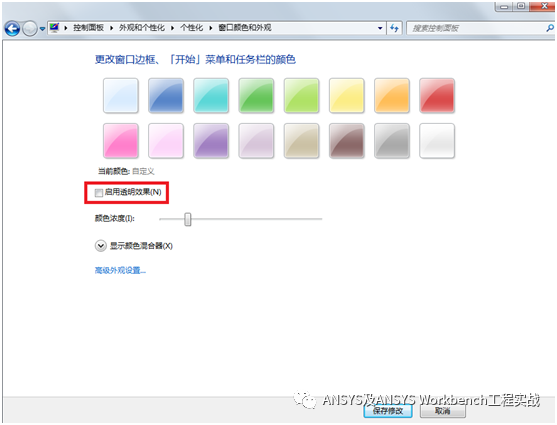
Task: Expand 显示颜色混合器 section
Action: click(101, 246)
